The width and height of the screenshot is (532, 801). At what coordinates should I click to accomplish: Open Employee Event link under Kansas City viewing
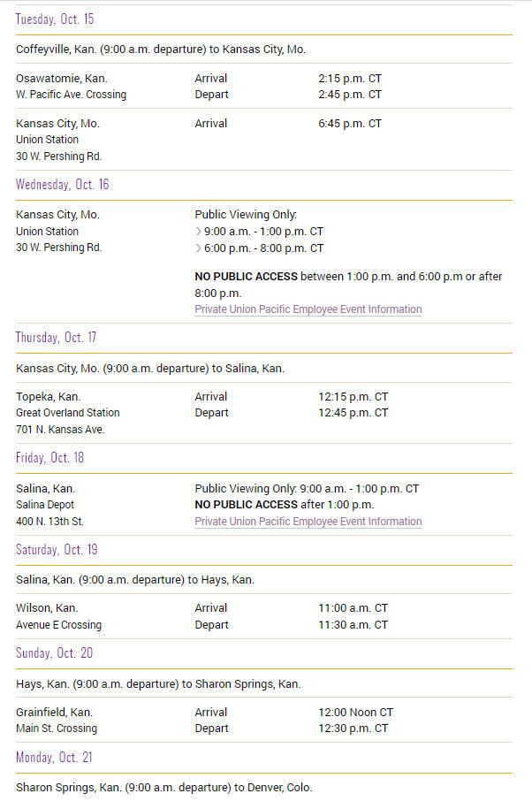pyautogui.click(x=308, y=309)
